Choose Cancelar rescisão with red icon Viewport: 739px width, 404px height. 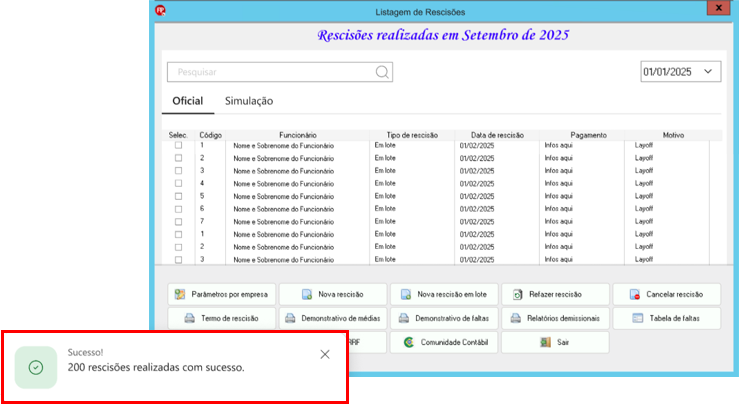[666, 294]
